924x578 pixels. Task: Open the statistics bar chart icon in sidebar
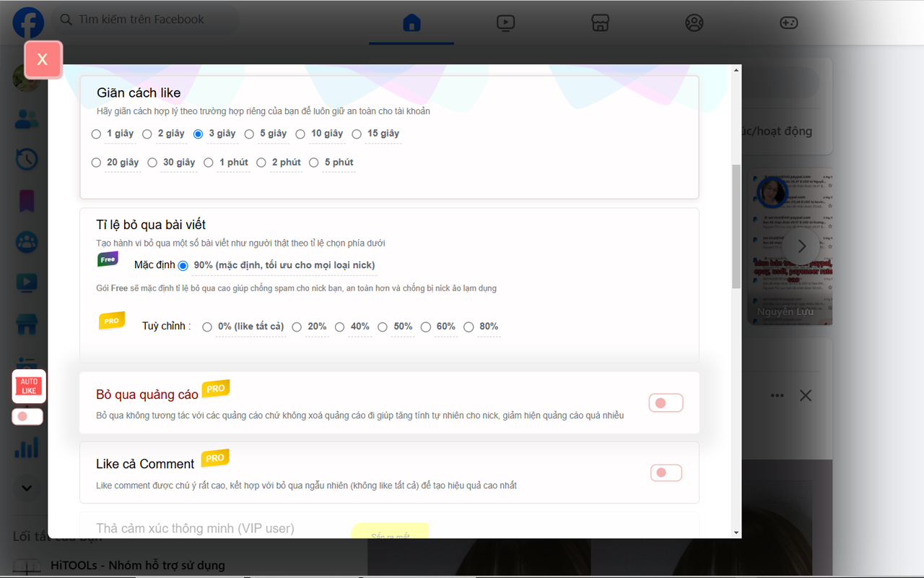coord(27,447)
